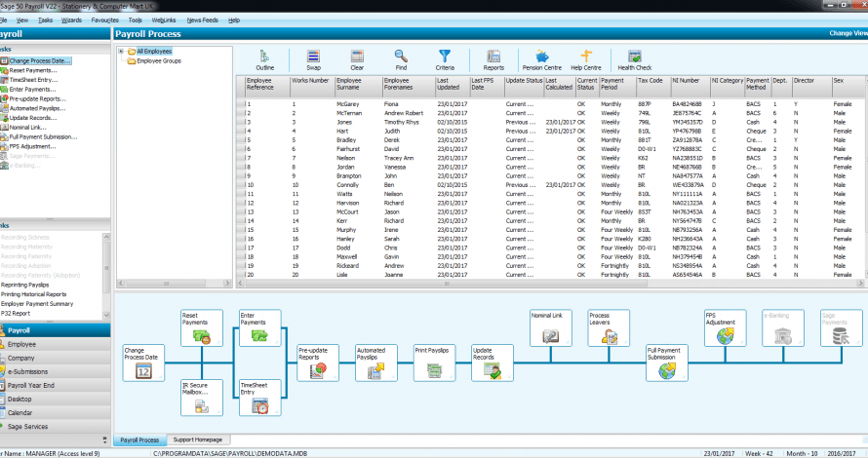868x458 pixels.
Task: Open the Tasks menu
Action: coord(46,19)
